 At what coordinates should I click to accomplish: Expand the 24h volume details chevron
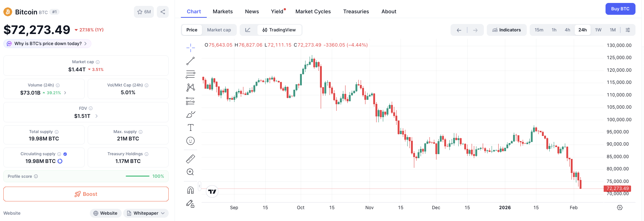65,93
